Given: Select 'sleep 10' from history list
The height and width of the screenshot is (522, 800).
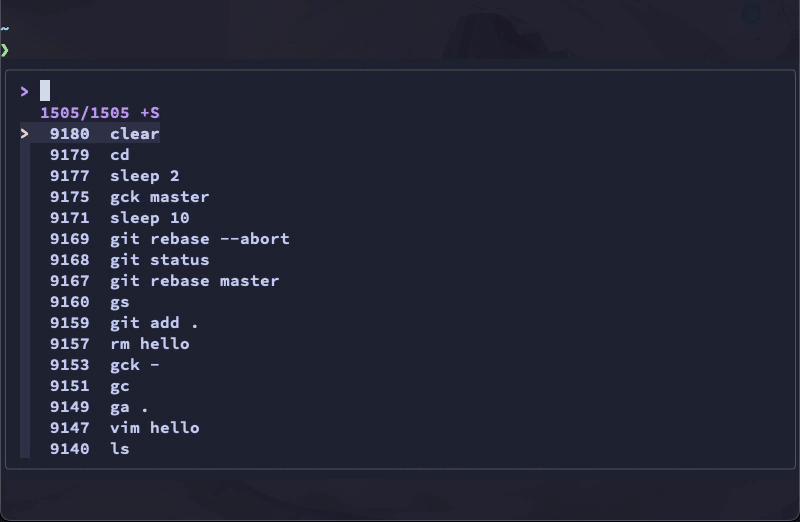Looking at the screenshot, I should [x=149, y=218].
